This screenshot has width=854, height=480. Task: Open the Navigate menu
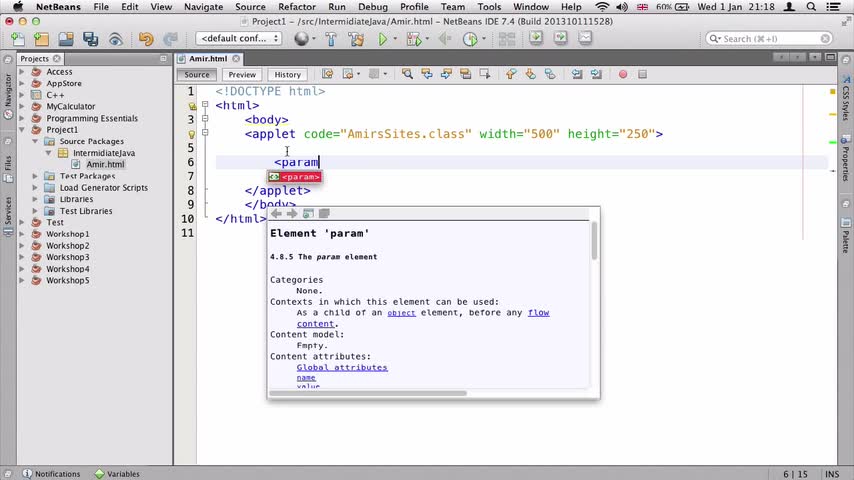click(x=203, y=7)
